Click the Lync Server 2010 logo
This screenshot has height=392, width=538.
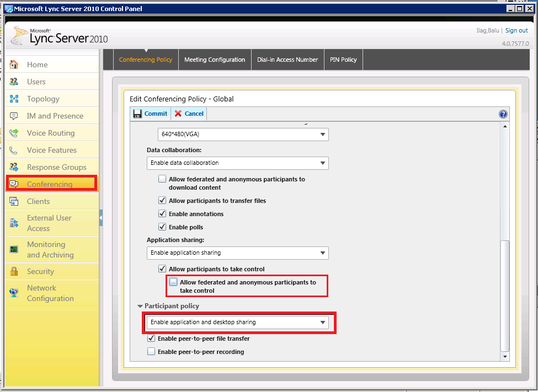pyautogui.click(x=60, y=36)
